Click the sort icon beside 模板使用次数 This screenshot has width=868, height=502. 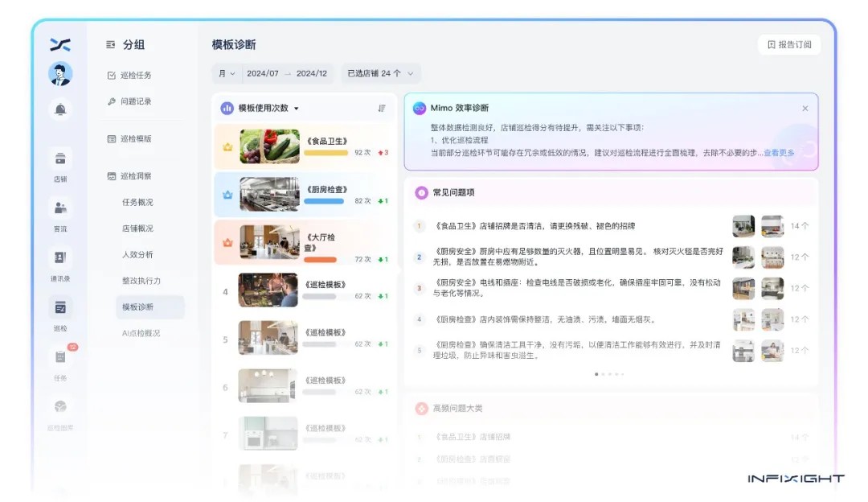click(382, 109)
